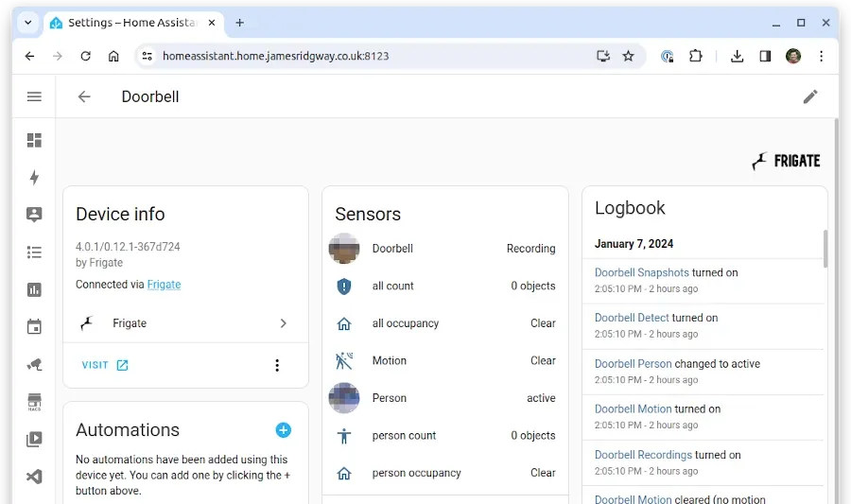851x504 pixels.
Task: Click the Doorbell camera thumbnail in Sensors
Action: tap(344, 249)
